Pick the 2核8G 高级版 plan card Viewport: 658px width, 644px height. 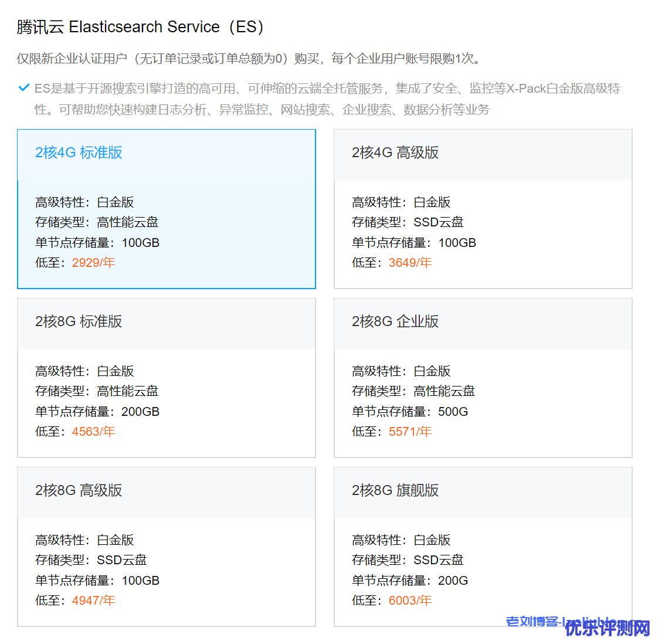166,547
